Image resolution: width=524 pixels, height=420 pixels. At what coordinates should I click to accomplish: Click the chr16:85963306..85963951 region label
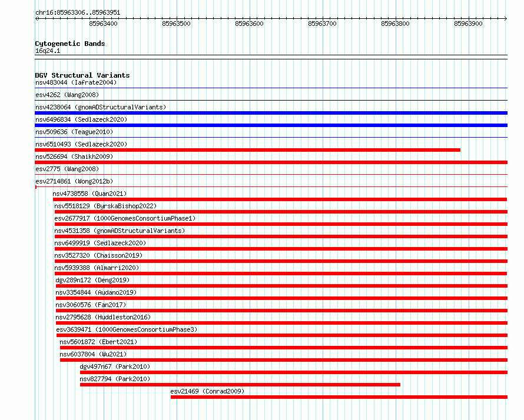click(78, 13)
